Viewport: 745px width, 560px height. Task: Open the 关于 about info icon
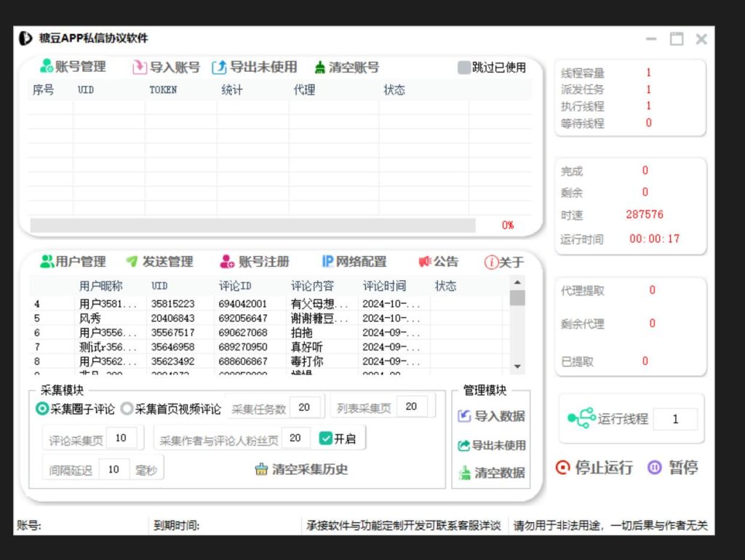[x=491, y=263]
